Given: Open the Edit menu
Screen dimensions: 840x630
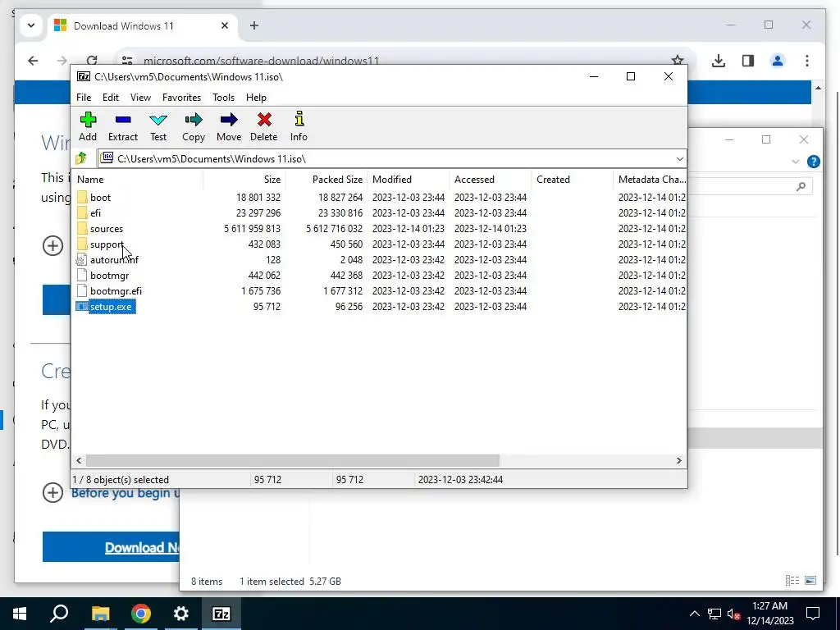Looking at the screenshot, I should point(111,98).
